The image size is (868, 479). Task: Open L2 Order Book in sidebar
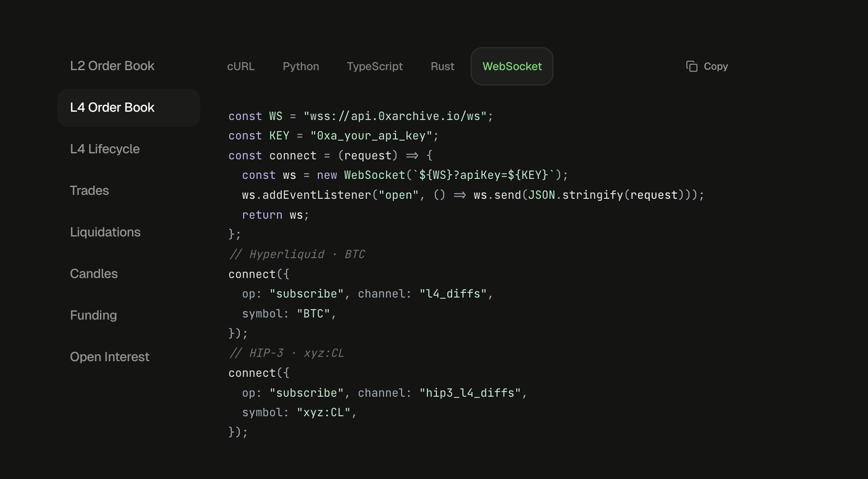coord(112,66)
